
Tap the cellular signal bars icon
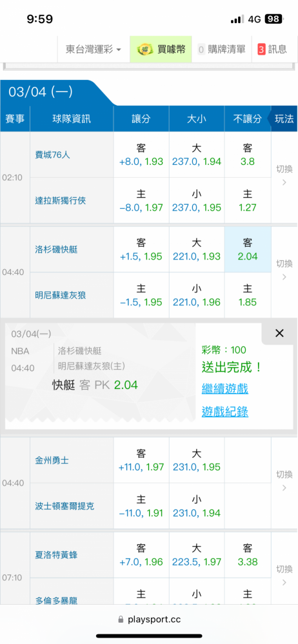tap(237, 19)
